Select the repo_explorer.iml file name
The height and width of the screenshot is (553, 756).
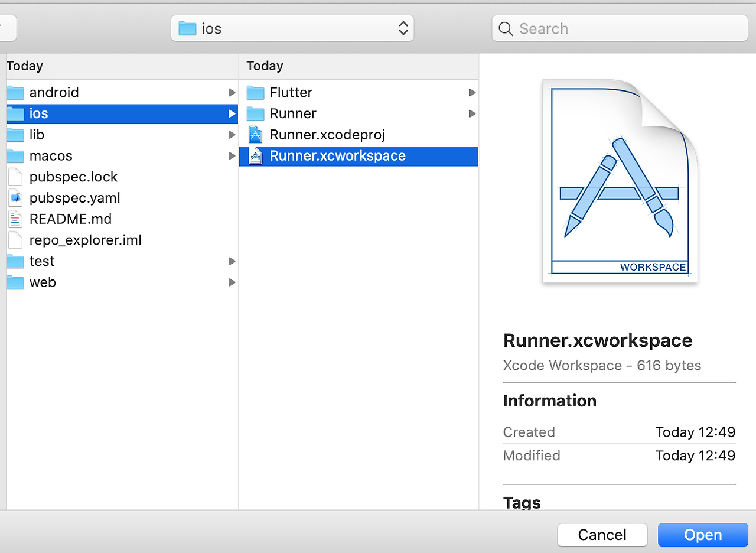point(86,240)
